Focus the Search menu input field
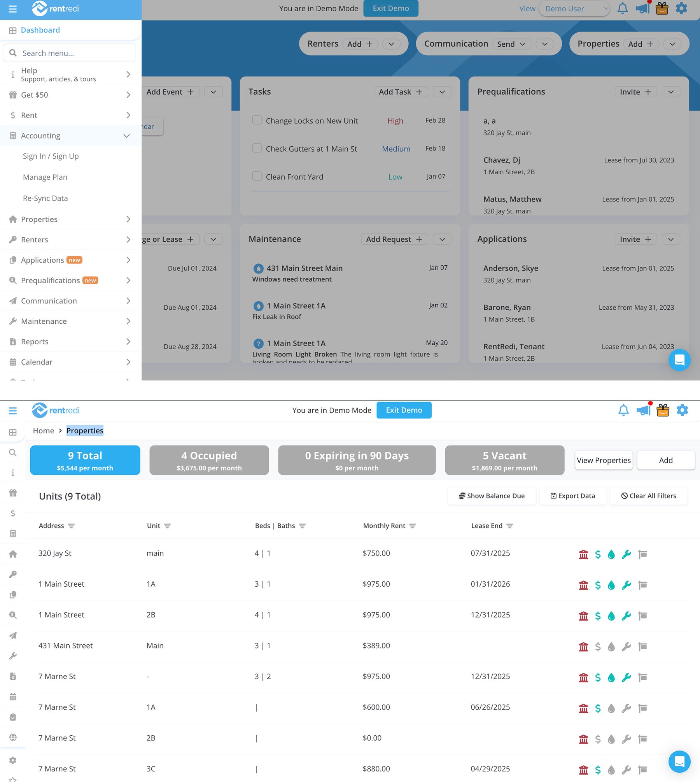 [70, 53]
